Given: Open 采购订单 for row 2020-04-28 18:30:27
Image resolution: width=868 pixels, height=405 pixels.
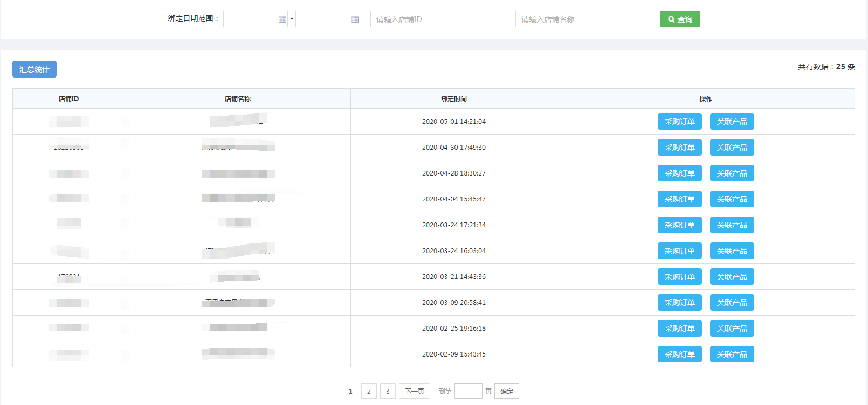Looking at the screenshot, I should [680, 173].
